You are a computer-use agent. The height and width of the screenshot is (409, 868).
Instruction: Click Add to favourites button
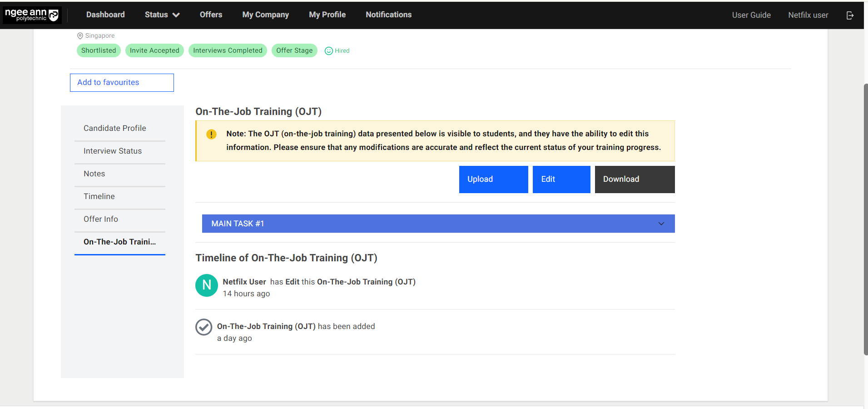tap(122, 83)
